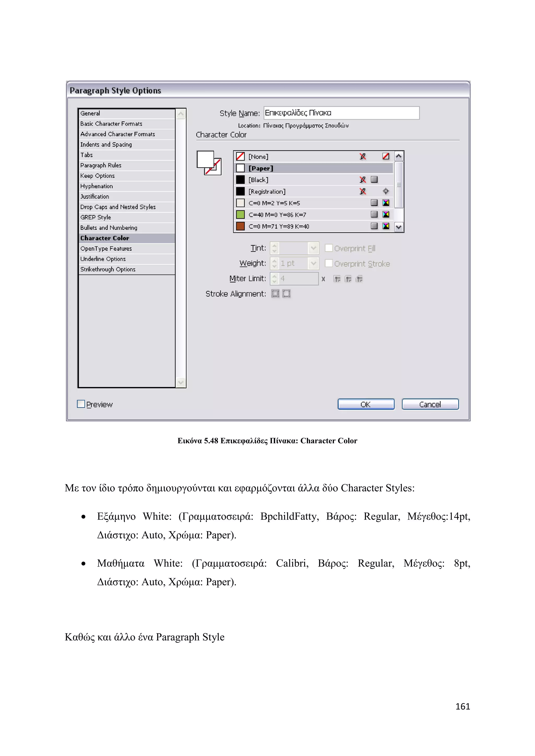Open Strikethrough Options category
535x756 pixels.
tap(127, 269)
